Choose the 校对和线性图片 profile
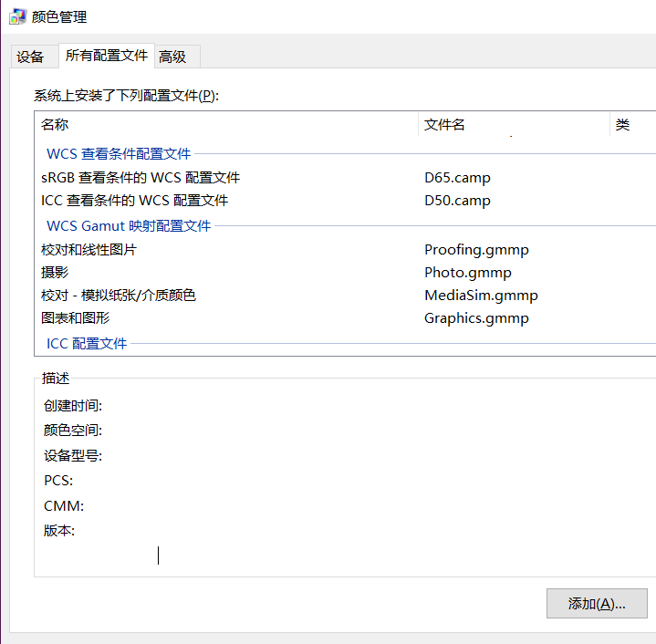Image resolution: width=656 pixels, height=644 pixels. click(x=89, y=250)
